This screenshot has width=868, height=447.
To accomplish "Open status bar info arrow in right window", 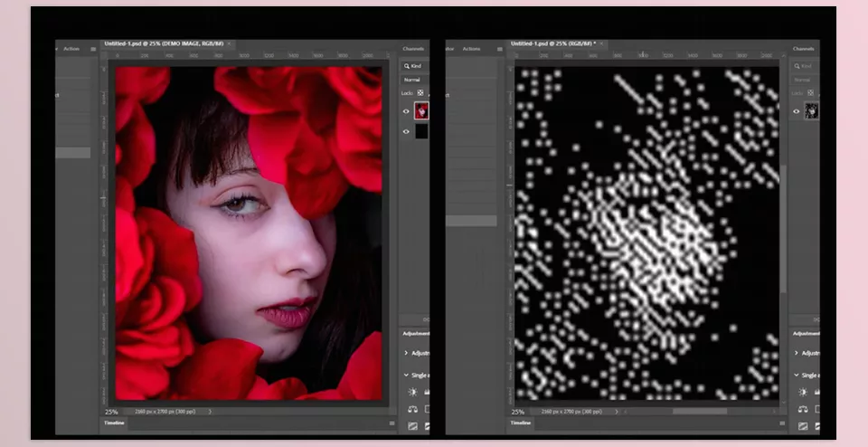I will (616, 412).
